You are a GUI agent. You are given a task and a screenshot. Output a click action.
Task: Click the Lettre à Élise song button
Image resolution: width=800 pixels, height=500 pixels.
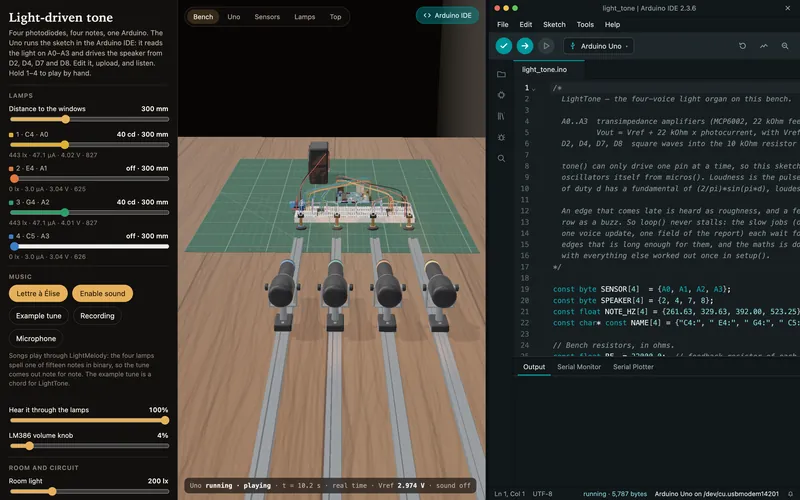38,293
